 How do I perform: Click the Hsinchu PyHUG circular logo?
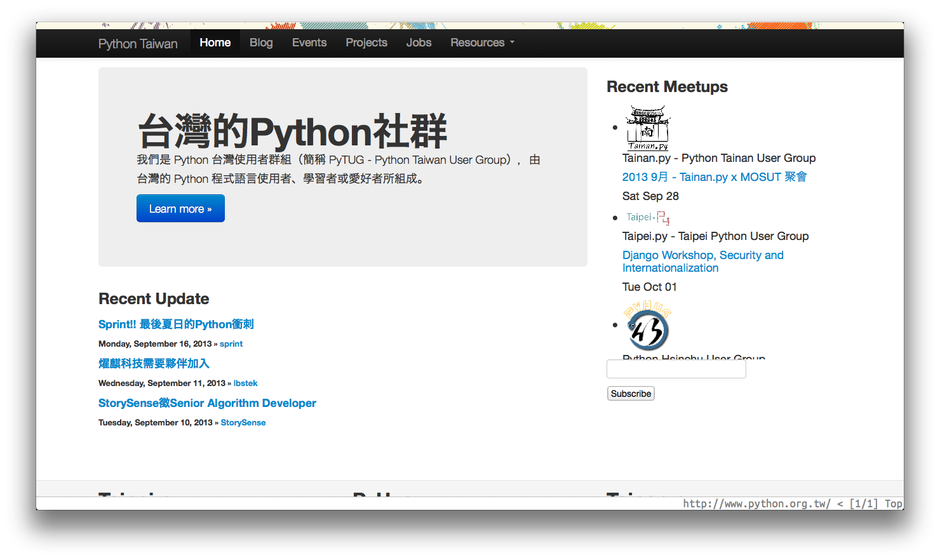tap(648, 326)
